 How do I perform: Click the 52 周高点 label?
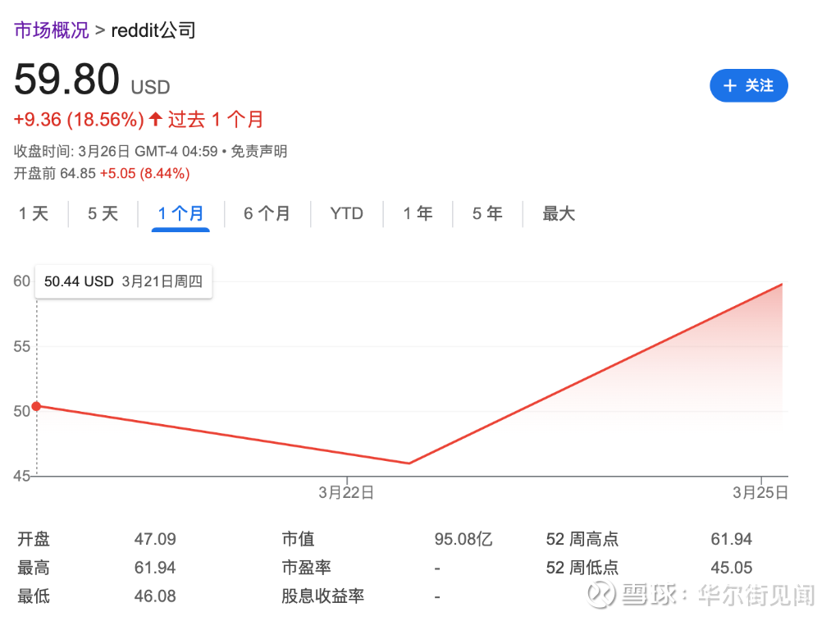click(x=582, y=539)
